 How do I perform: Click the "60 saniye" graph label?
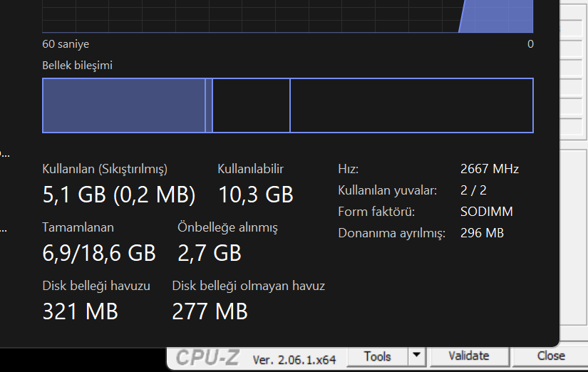(x=66, y=44)
